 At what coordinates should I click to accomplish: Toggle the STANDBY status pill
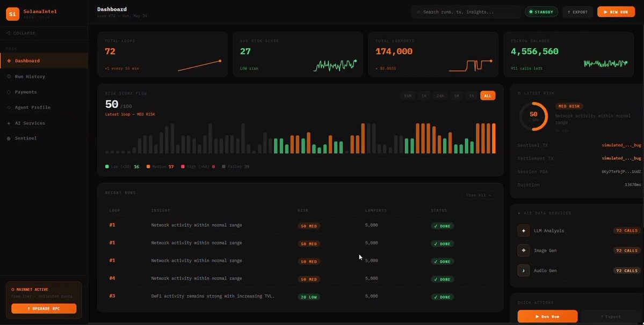coord(541,12)
